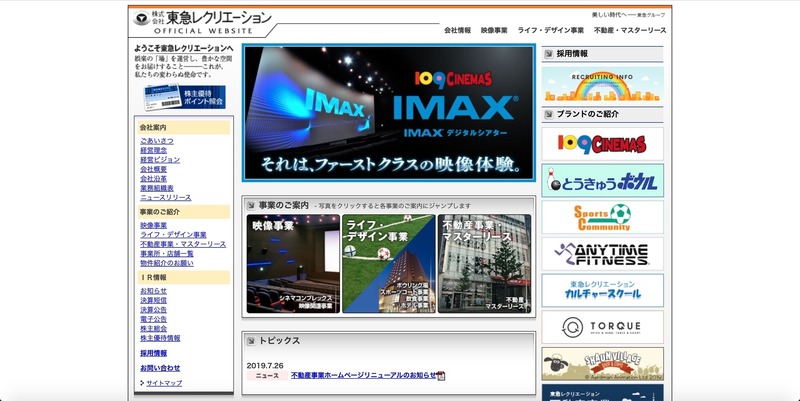
Task: Open the Anytime Fitness brand logo
Action: click(602, 254)
